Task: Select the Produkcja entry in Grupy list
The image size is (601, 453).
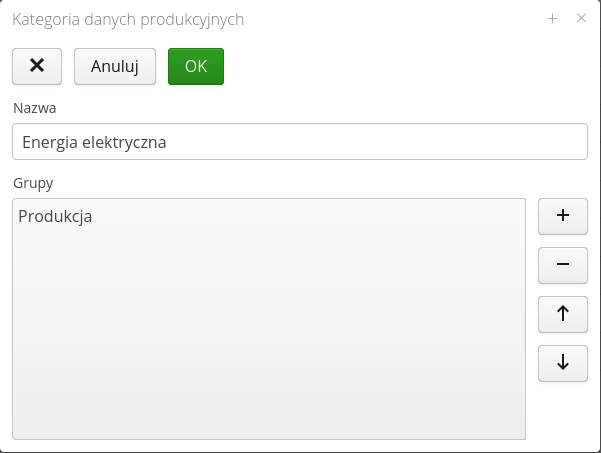Action: pyautogui.click(x=55, y=215)
